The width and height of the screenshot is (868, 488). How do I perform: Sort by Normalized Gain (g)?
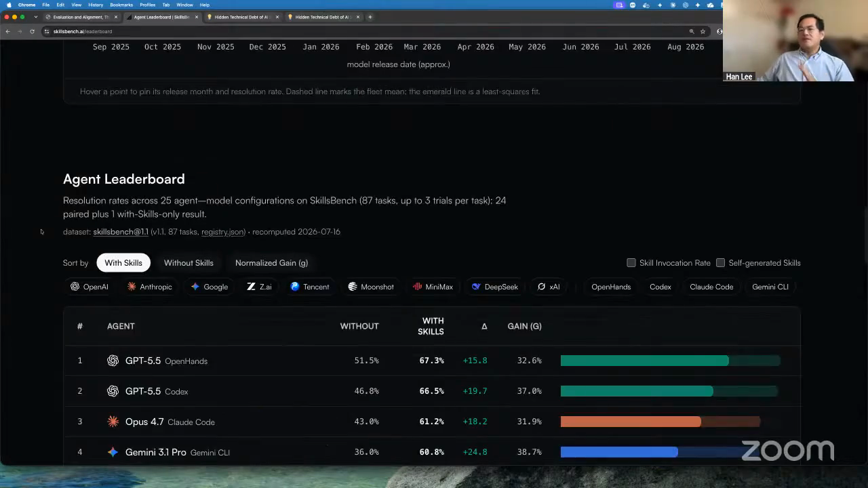tap(271, 263)
